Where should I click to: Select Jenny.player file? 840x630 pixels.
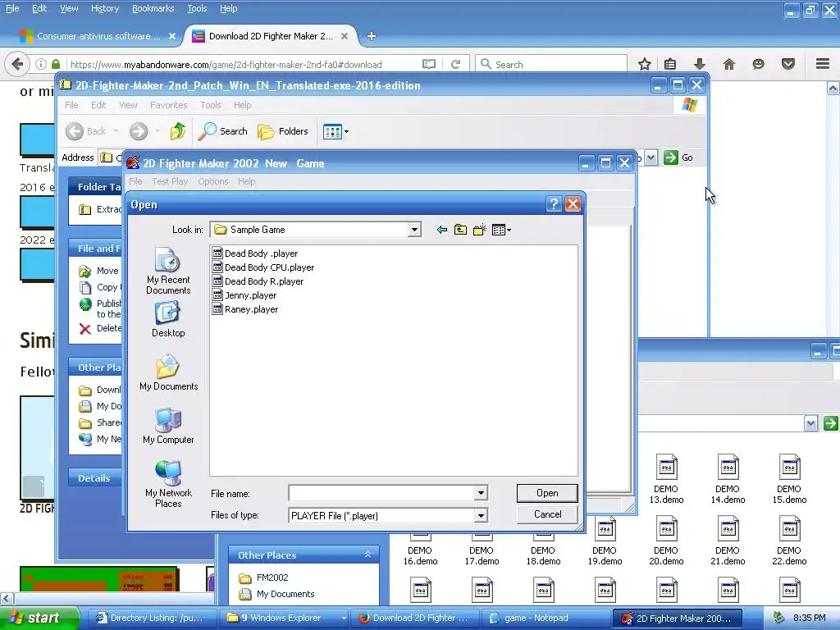[244, 295]
